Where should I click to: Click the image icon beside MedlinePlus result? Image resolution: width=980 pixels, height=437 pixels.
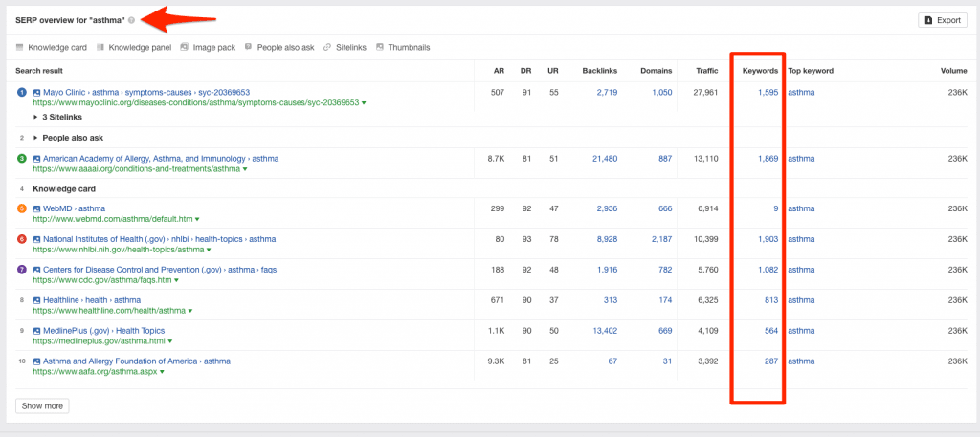point(37,331)
